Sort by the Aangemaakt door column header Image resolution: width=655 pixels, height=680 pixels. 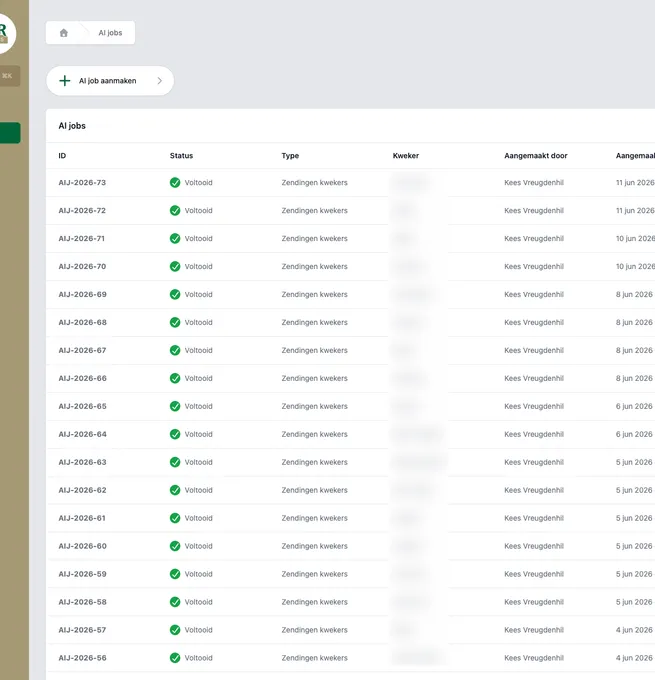[536, 156]
